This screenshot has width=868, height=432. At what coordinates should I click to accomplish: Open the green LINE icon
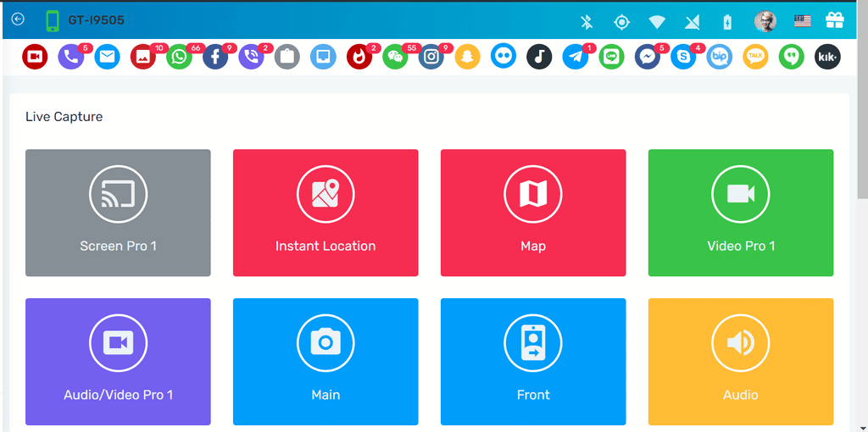tap(612, 57)
